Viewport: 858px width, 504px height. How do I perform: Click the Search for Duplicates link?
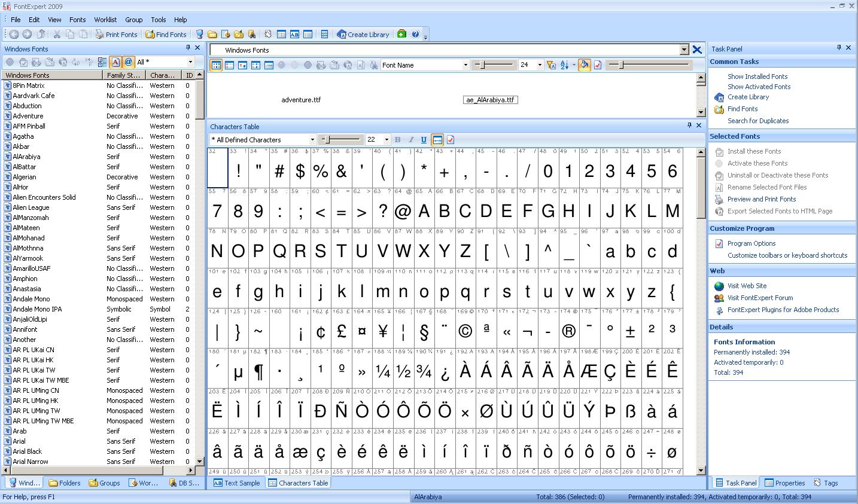758,121
